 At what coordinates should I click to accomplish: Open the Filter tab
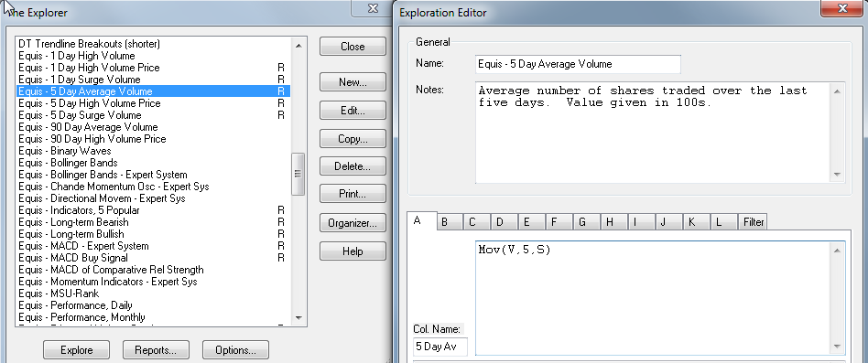(754, 222)
